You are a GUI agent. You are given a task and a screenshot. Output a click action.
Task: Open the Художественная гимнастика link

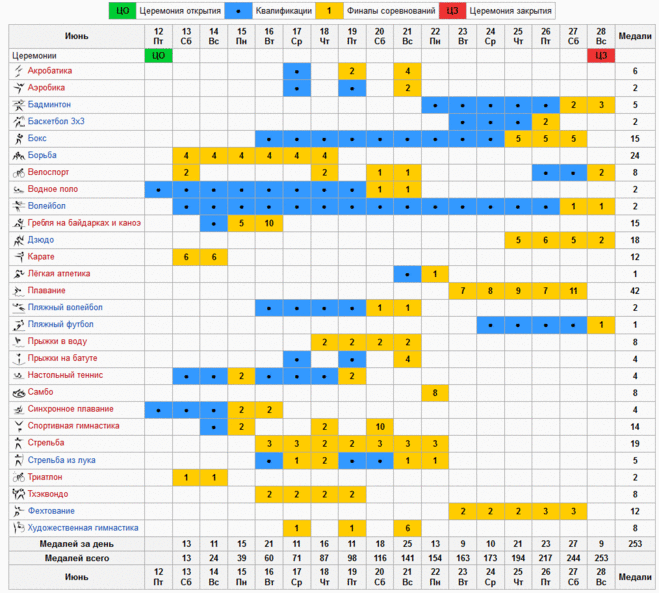click(84, 527)
